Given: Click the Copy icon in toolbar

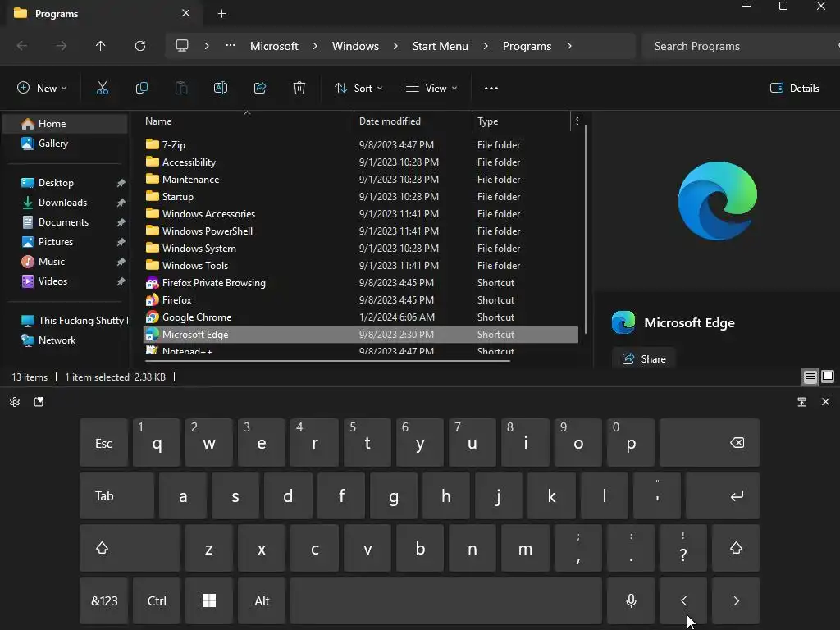Looking at the screenshot, I should click(x=141, y=89).
